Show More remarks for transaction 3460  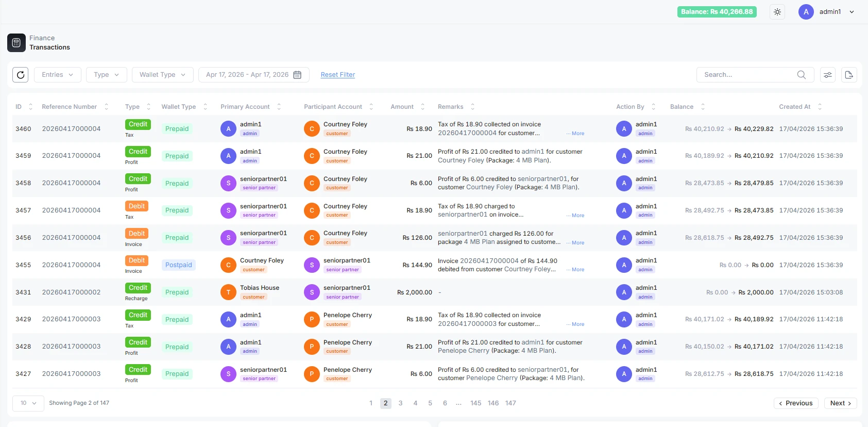click(x=576, y=134)
